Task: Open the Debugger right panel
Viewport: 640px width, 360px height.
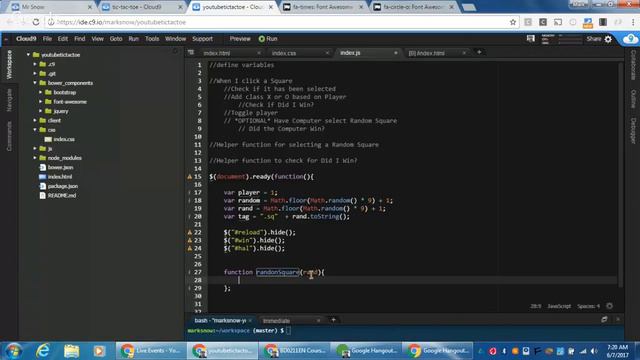Action: pos(633,131)
